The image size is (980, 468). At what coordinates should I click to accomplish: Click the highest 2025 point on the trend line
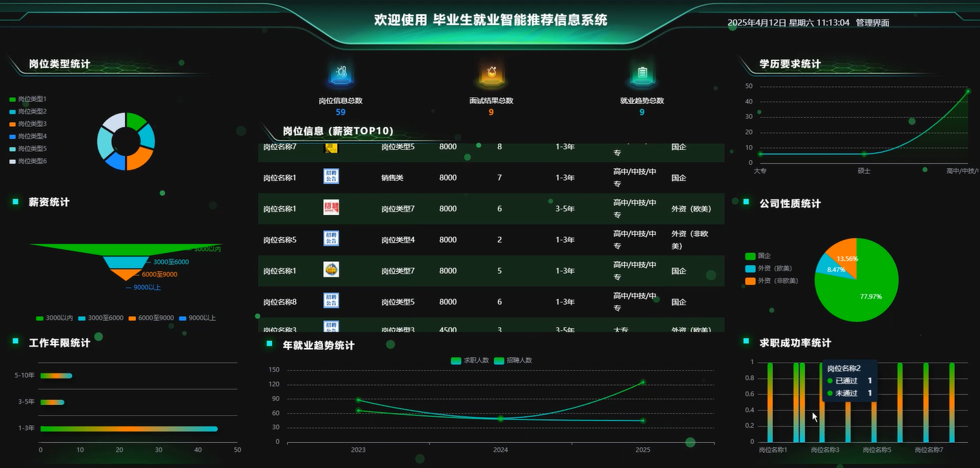pyautogui.click(x=642, y=382)
